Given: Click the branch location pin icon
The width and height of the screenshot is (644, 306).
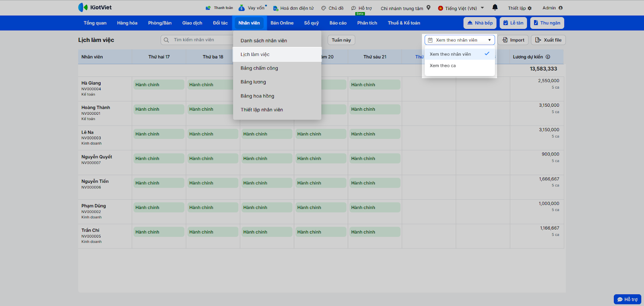Looking at the screenshot, I should click(x=428, y=8).
